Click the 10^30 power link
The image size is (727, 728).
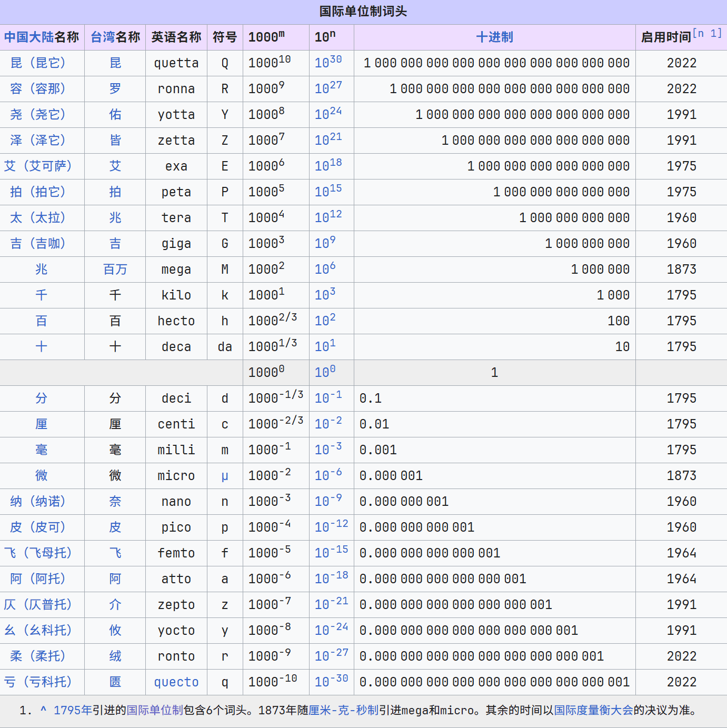tap(328, 62)
